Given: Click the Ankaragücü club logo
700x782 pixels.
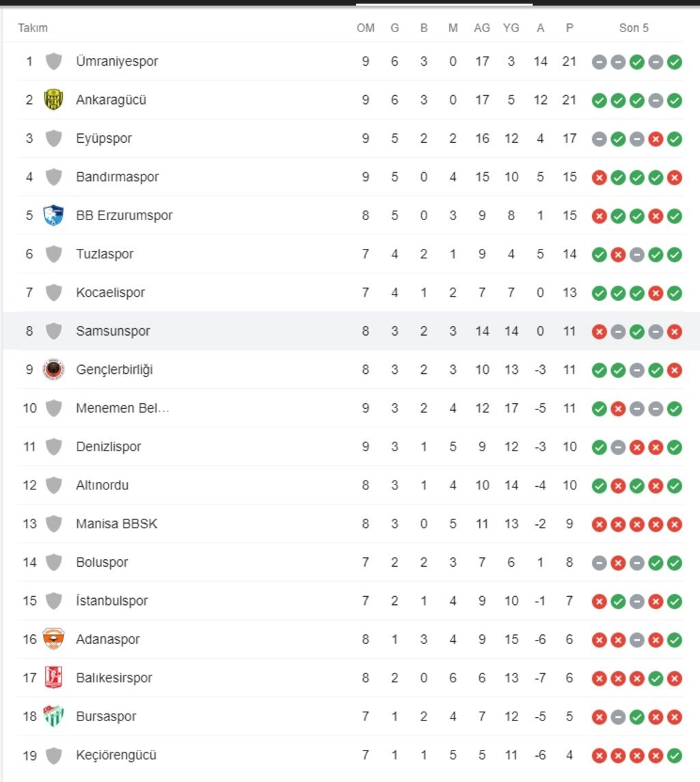Looking at the screenshot, I should coord(53,100).
